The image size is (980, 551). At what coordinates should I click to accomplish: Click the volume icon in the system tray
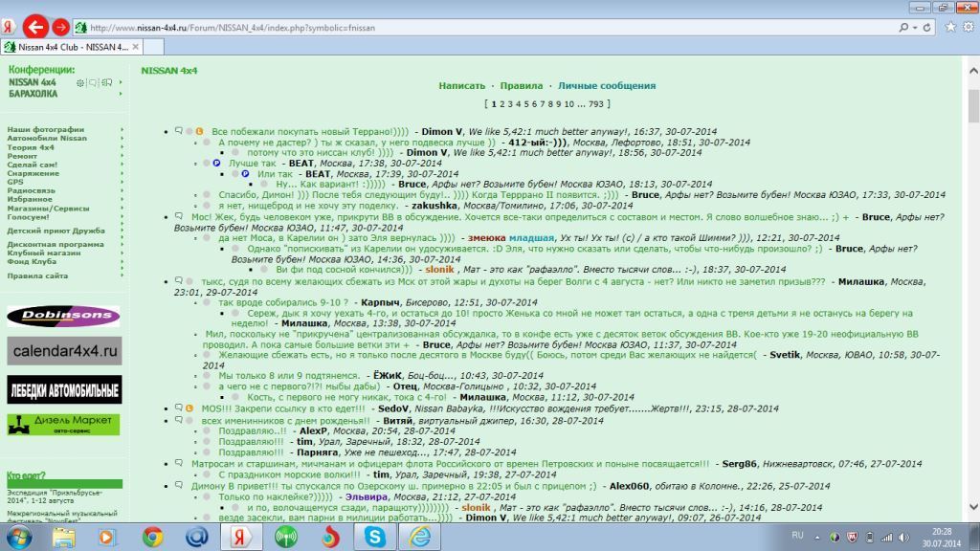[903, 538]
